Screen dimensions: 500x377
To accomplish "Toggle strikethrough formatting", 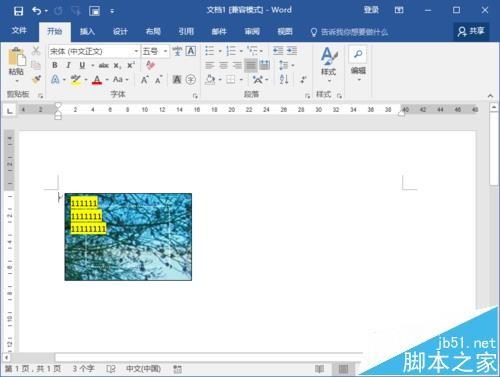I will point(103,66).
